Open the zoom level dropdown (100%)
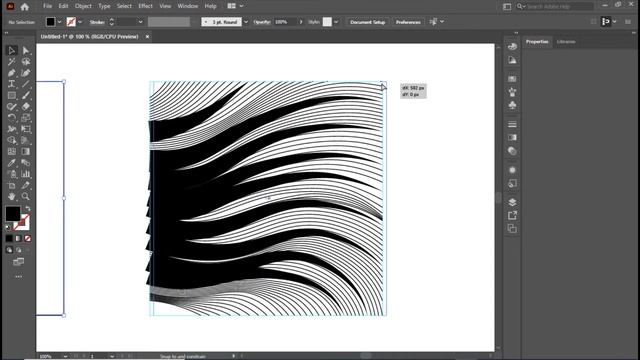Viewport: 640px width, 360px height. point(65,356)
